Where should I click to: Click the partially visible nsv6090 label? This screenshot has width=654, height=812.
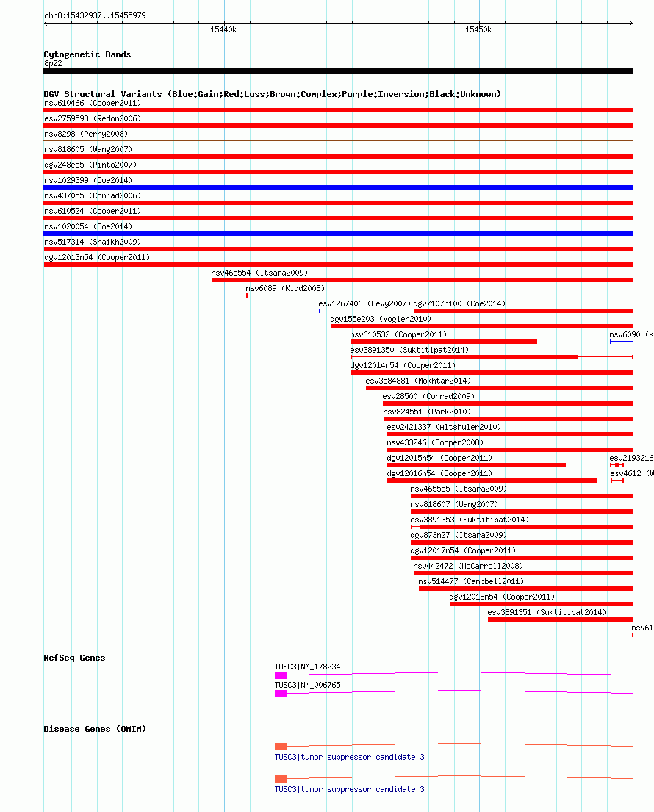[631, 334]
